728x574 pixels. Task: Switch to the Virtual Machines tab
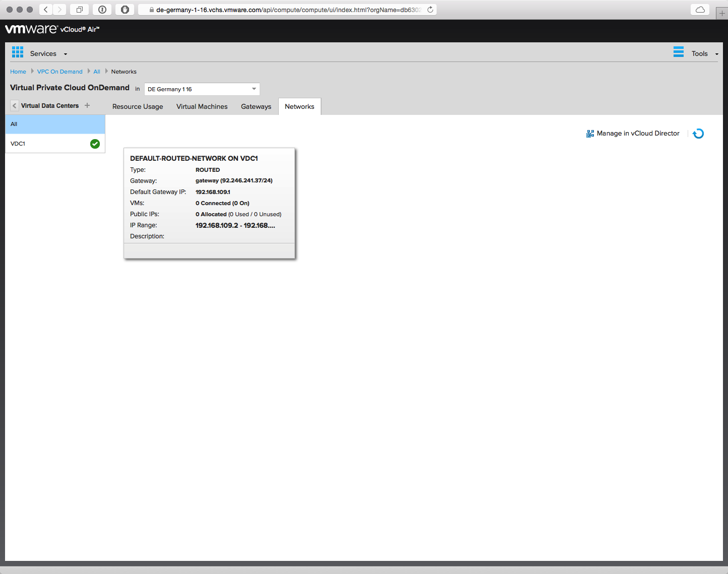point(202,106)
